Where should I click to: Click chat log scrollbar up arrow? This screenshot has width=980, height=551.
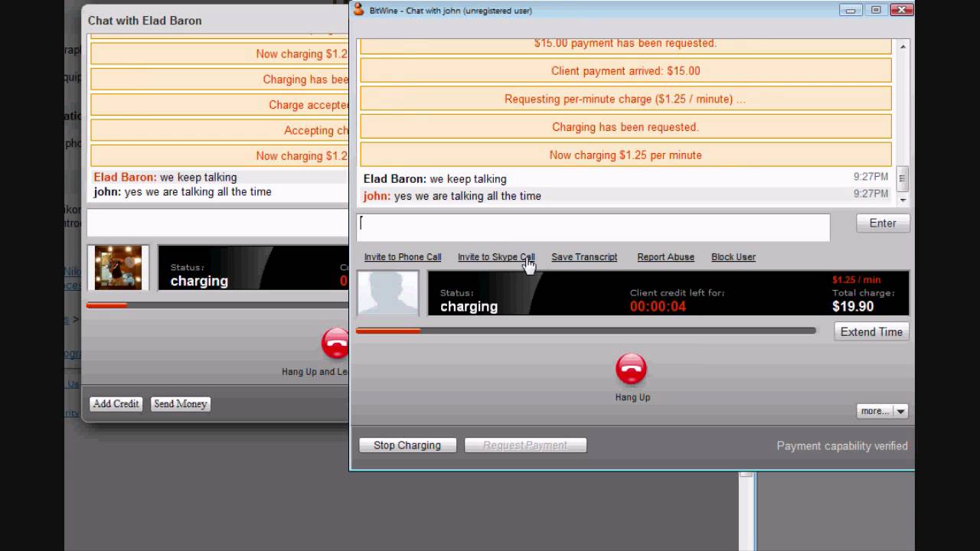[x=903, y=47]
